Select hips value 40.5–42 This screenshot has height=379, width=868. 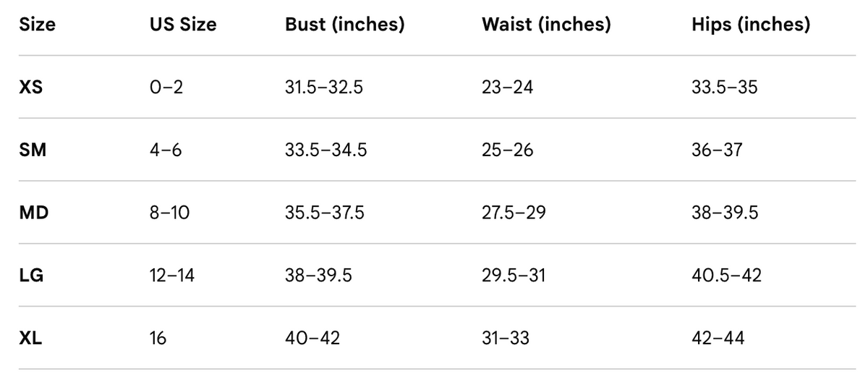pyautogui.click(x=727, y=275)
